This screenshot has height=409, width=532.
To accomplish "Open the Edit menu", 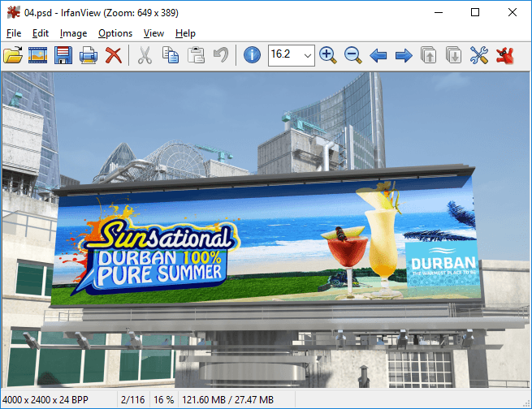I will click(41, 33).
